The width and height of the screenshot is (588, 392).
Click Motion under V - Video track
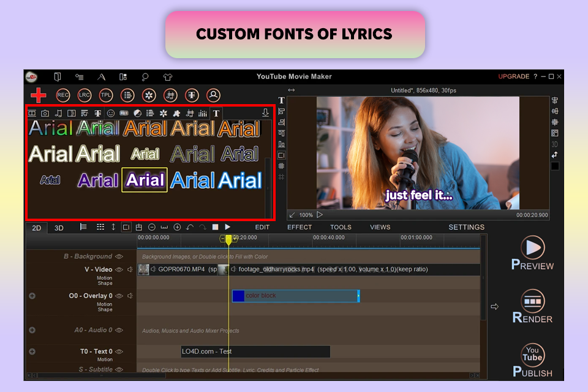click(105, 278)
